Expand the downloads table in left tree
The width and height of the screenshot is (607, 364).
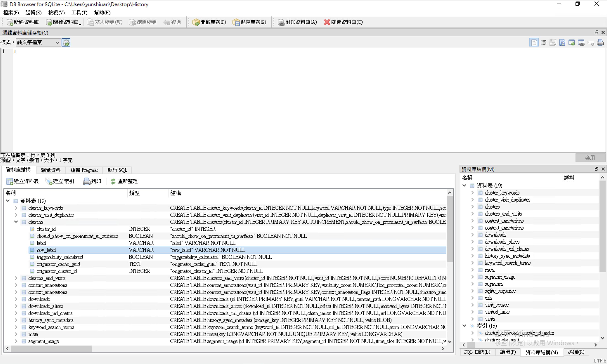(x=16, y=299)
